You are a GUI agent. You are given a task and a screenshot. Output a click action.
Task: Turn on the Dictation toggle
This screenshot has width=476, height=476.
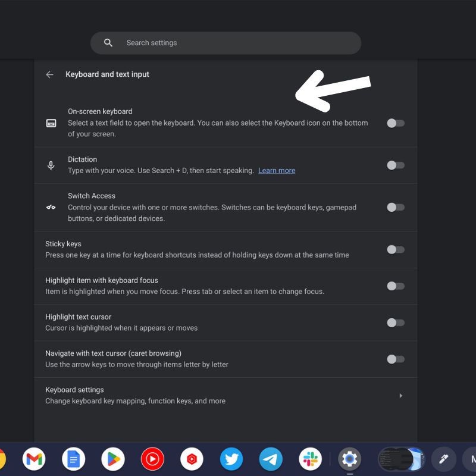pyautogui.click(x=395, y=165)
